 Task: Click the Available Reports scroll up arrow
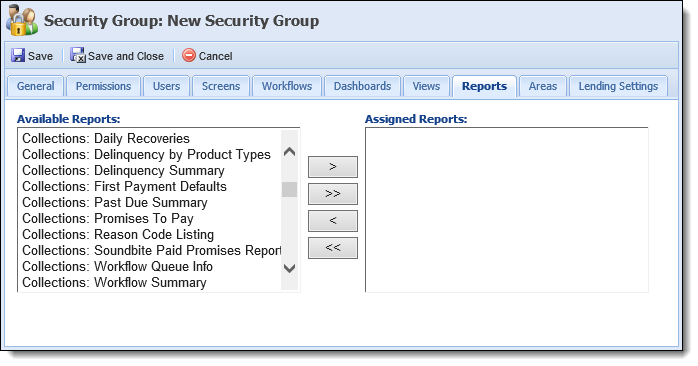289,152
